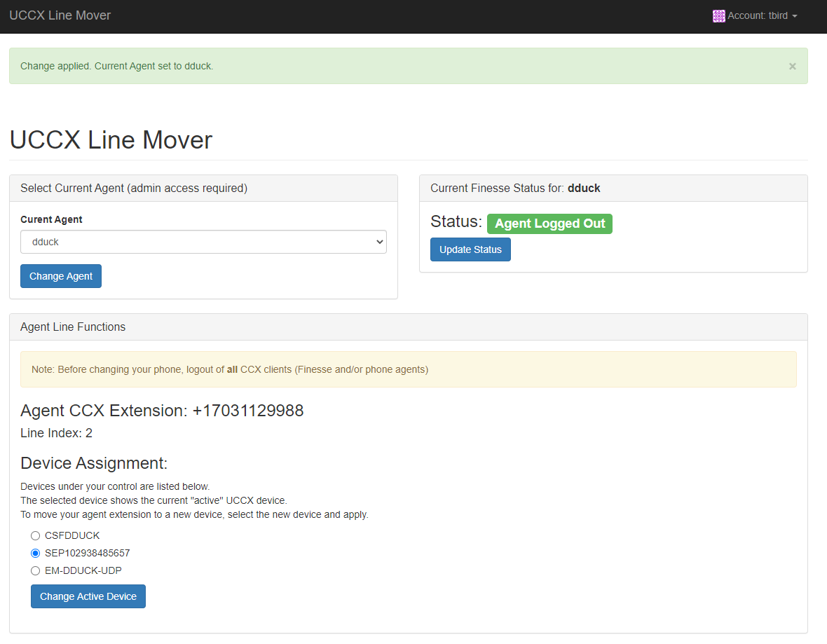Image resolution: width=827 pixels, height=644 pixels.
Task: Click the Agent CCX Extension +17031129988 text
Action: pyautogui.click(x=162, y=411)
